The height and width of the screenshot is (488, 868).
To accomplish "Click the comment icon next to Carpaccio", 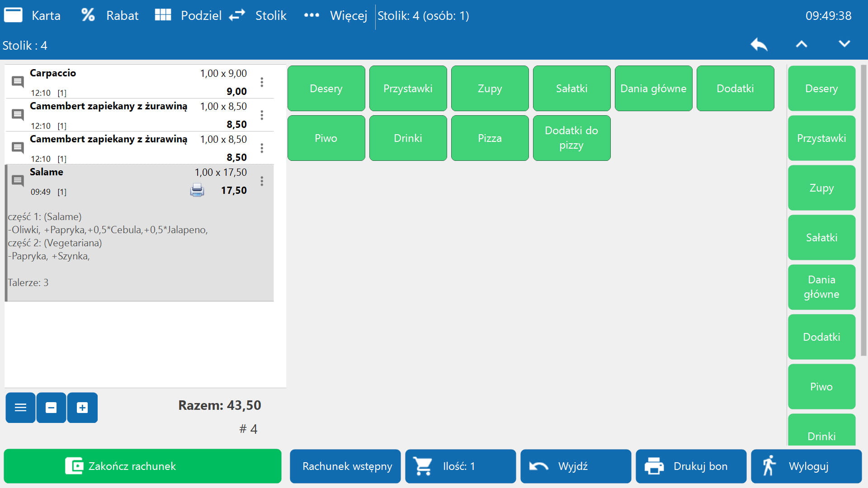I will click(18, 82).
